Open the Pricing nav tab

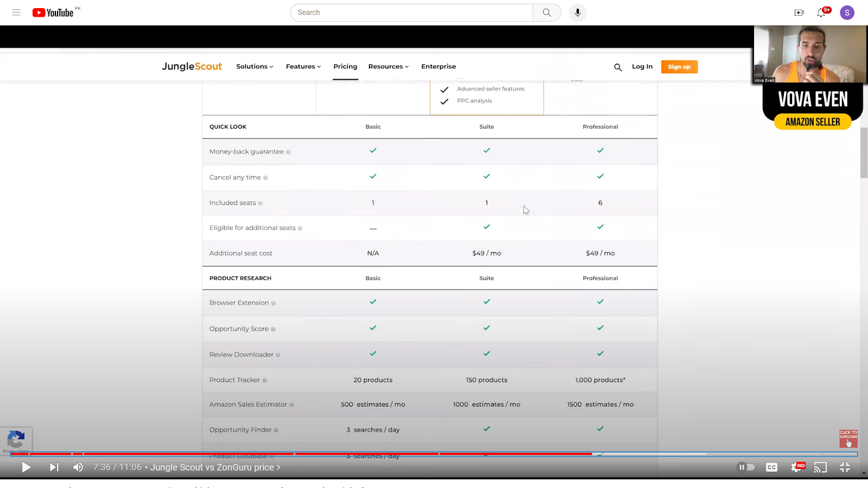[x=345, y=67]
